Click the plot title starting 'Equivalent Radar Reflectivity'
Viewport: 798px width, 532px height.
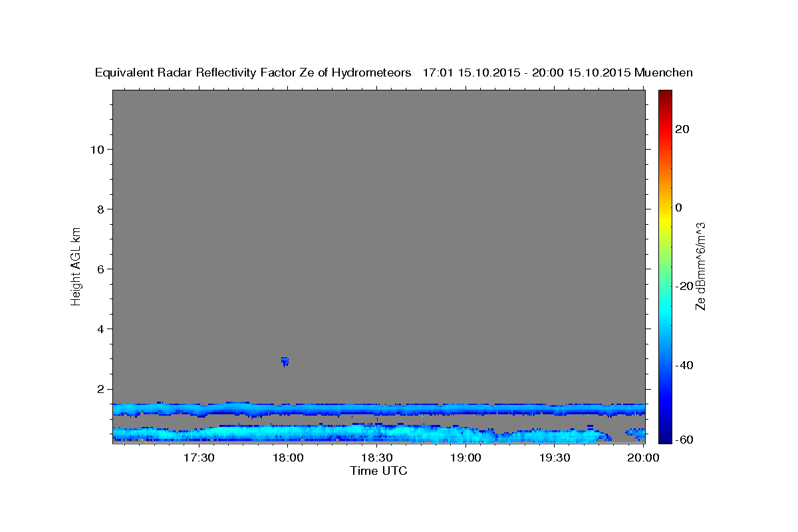(394, 72)
